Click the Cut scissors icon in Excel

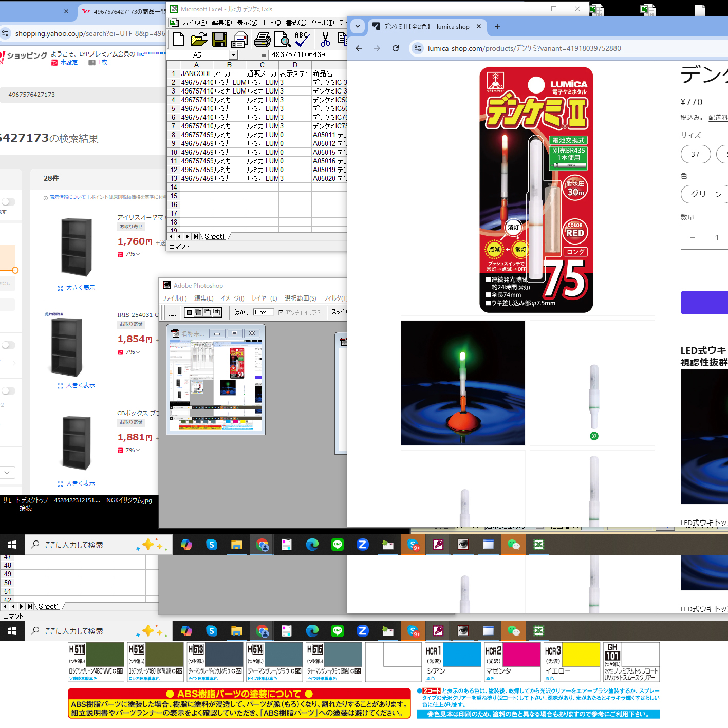click(x=325, y=40)
